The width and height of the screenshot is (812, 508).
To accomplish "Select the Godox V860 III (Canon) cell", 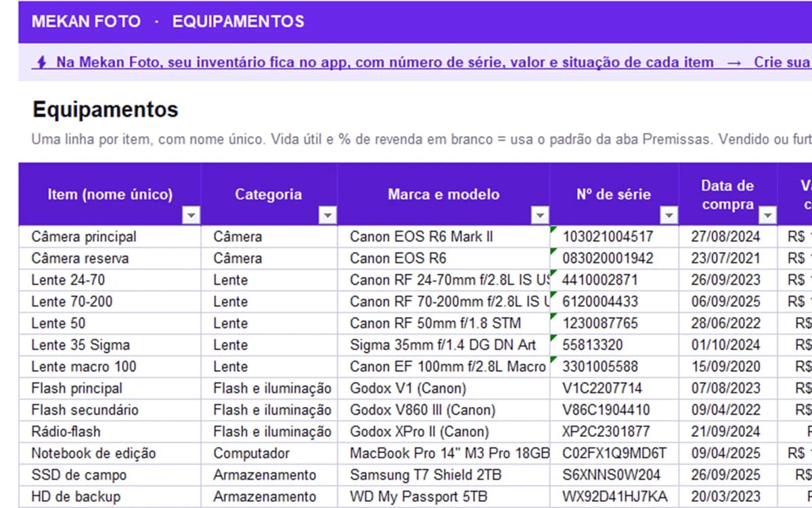I will point(444,410).
